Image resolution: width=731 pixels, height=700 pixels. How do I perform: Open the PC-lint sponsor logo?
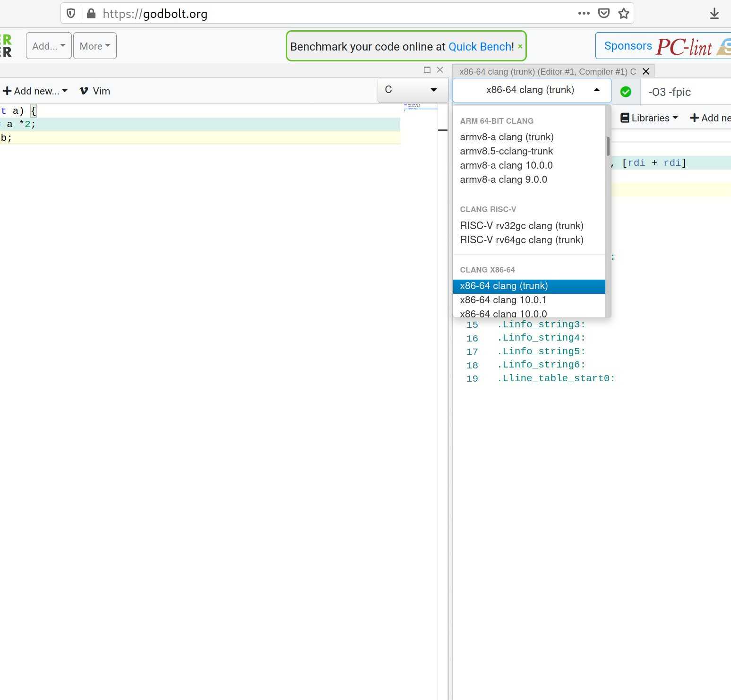(x=684, y=47)
